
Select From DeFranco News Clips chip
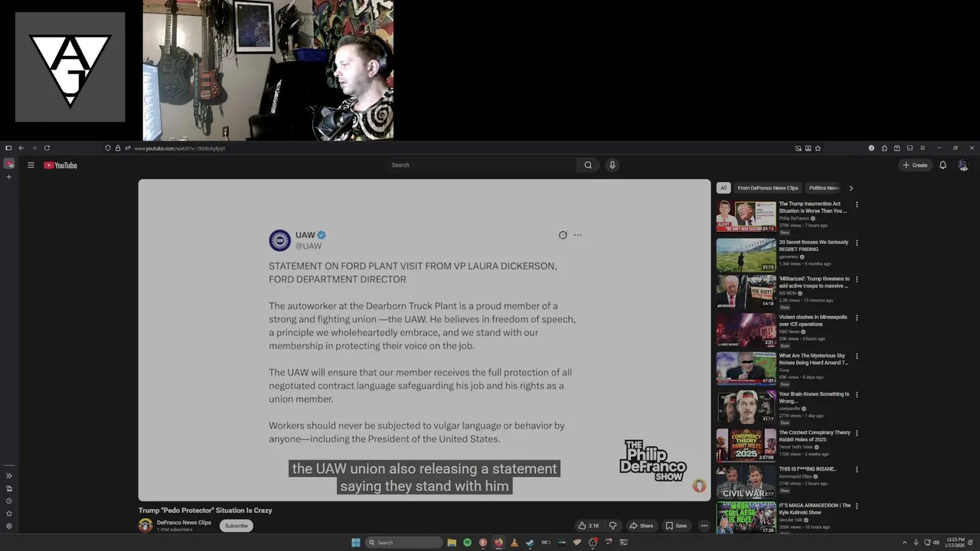click(768, 187)
